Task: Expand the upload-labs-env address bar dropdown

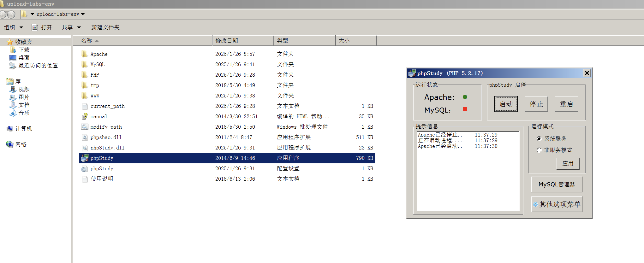Action: click(x=83, y=14)
